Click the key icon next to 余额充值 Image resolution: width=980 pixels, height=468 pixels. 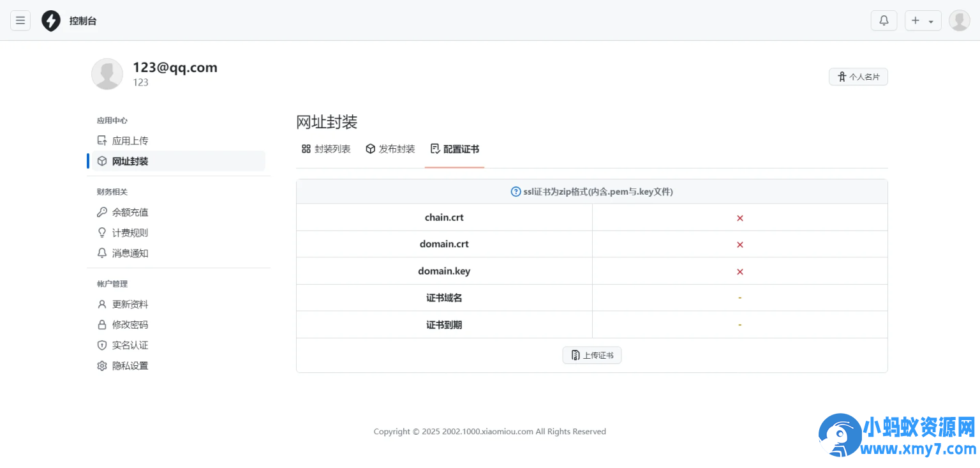point(102,212)
